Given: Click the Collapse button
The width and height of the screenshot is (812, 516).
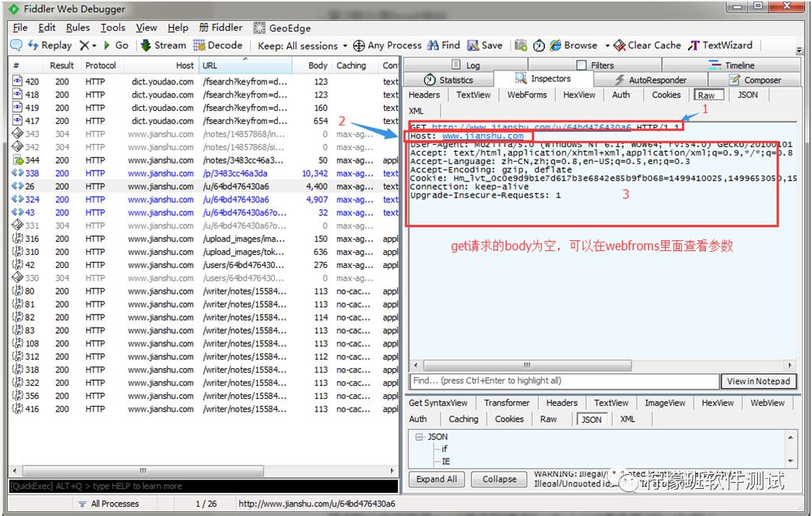Looking at the screenshot, I should [x=499, y=480].
